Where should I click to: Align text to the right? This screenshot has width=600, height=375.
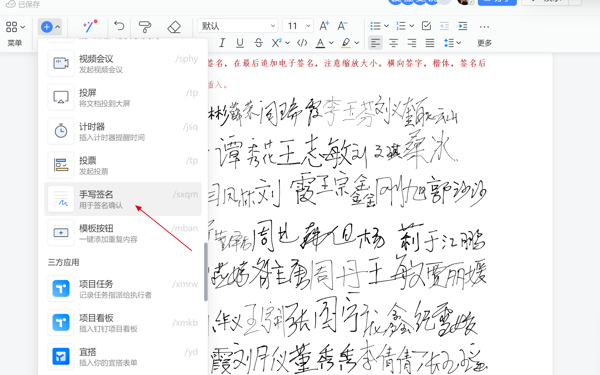tap(412, 43)
